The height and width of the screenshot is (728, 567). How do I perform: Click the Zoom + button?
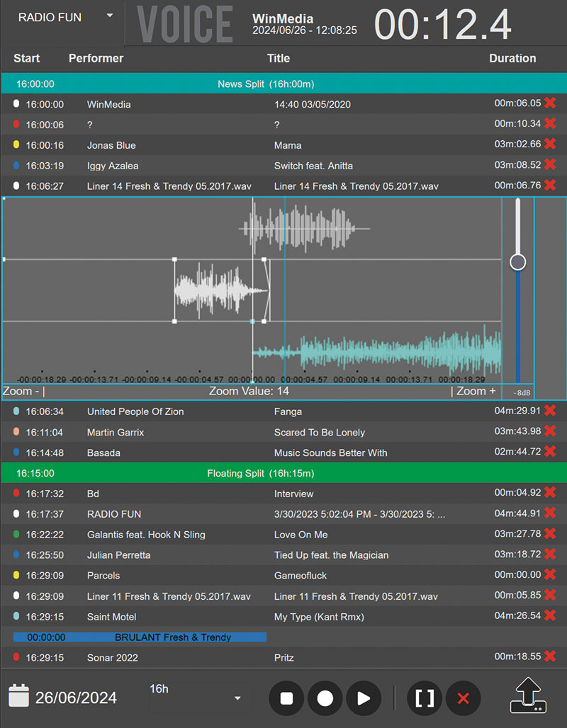coord(476,391)
